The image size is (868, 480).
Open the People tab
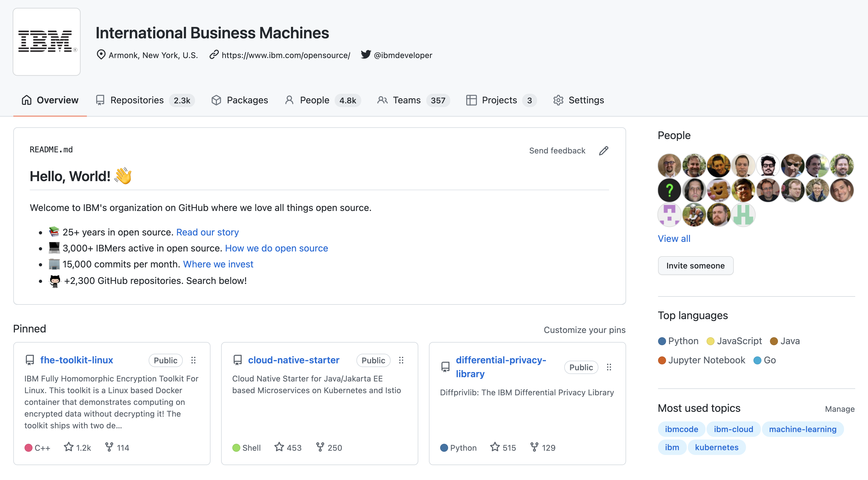point(323,100)
